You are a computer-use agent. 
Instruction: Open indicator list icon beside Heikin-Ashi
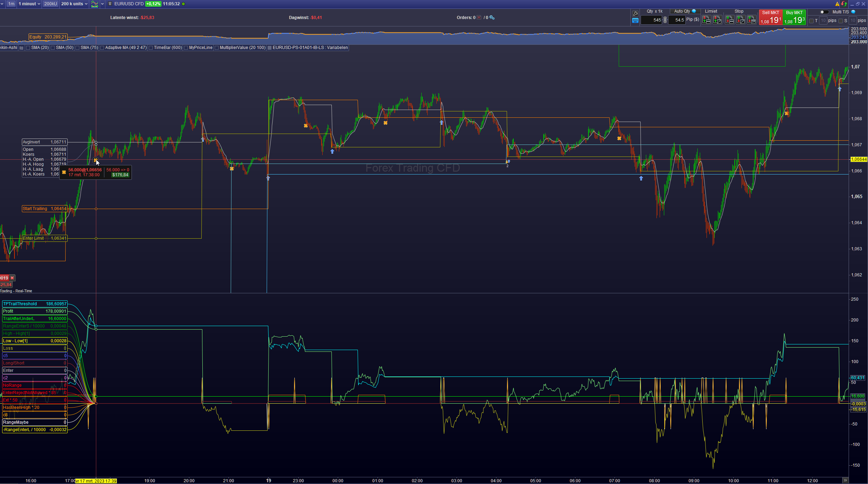[x=22, y=48]
